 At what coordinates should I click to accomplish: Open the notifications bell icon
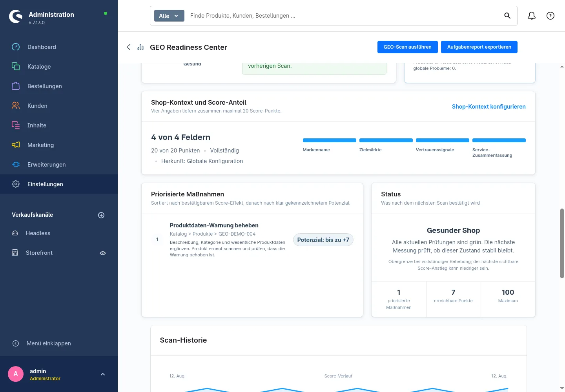532,16
